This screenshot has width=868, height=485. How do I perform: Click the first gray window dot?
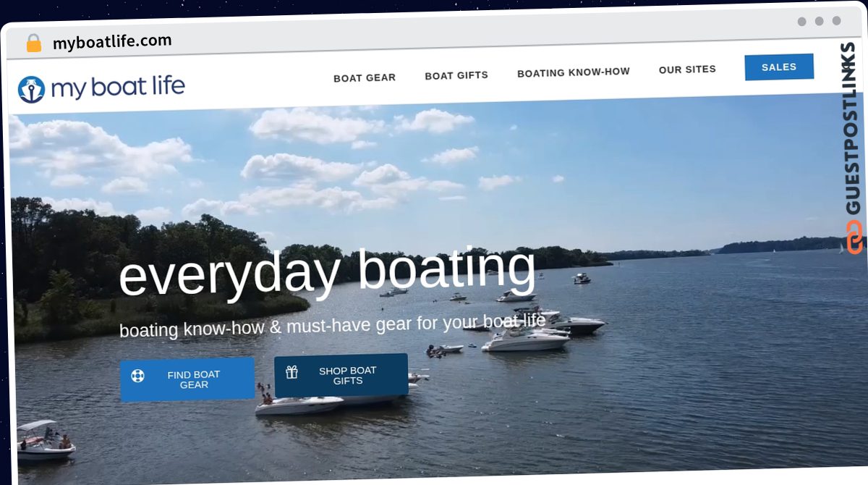[x=802, y=22]
